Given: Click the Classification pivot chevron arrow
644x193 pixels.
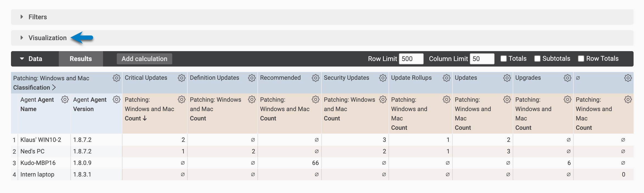Looking at the screenshot, I should [54, 87].
